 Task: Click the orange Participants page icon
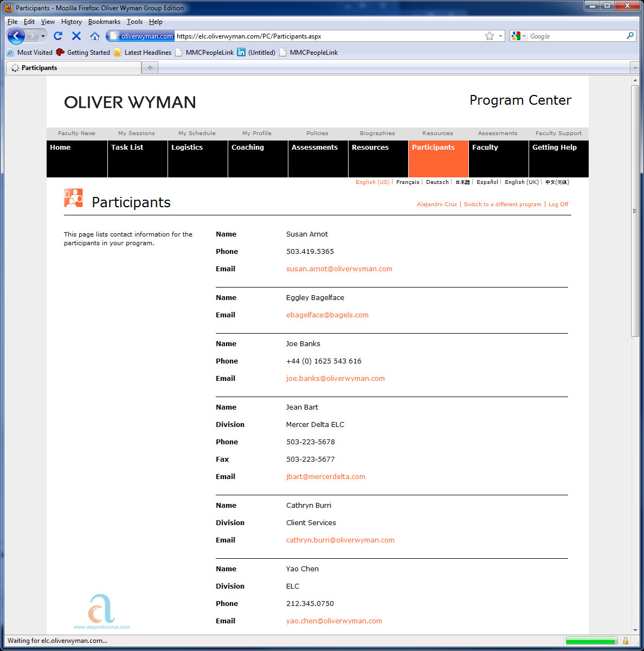point(74,198)
